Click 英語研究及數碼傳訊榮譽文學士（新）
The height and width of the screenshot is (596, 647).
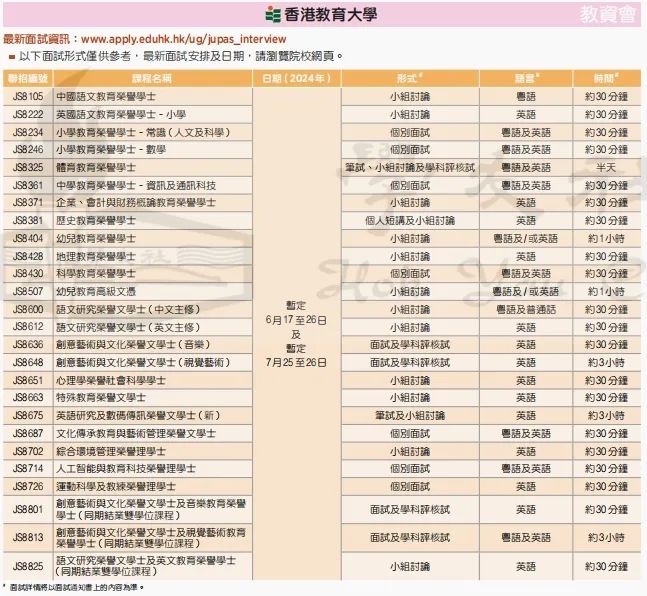[138, 415]
